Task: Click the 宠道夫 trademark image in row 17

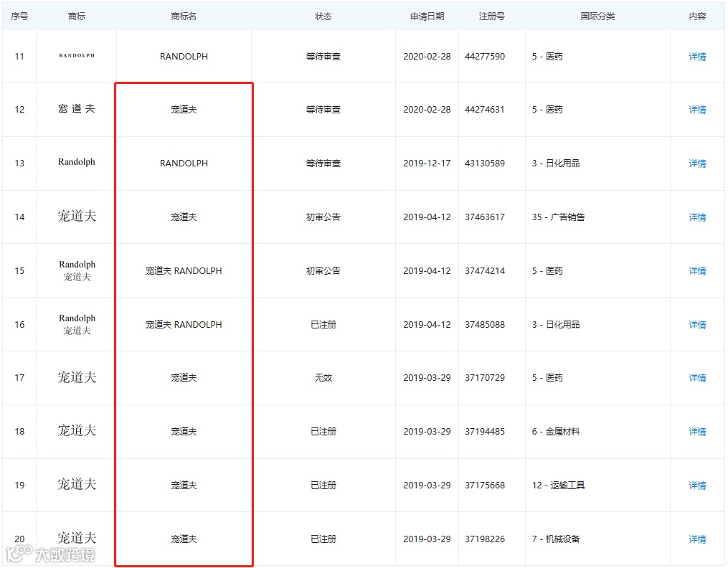Action: click(77, 377)
